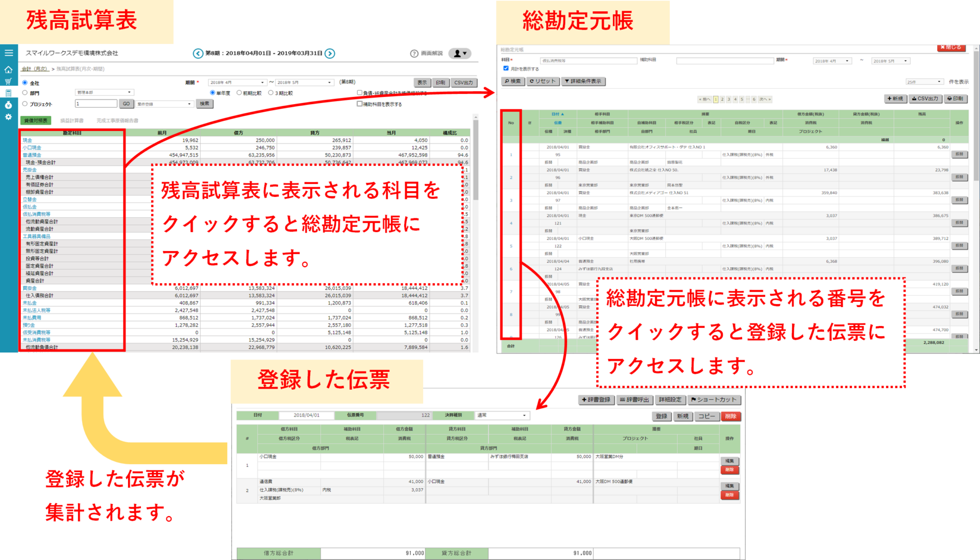
Task: Click the 補助科目 input field in the ledger
Action: click(x=725, y=61)
